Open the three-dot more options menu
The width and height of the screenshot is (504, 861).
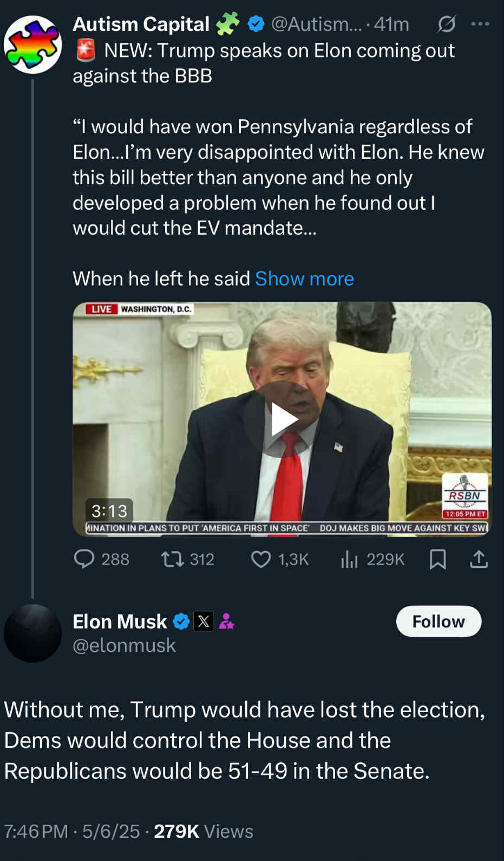pos(480,24)
